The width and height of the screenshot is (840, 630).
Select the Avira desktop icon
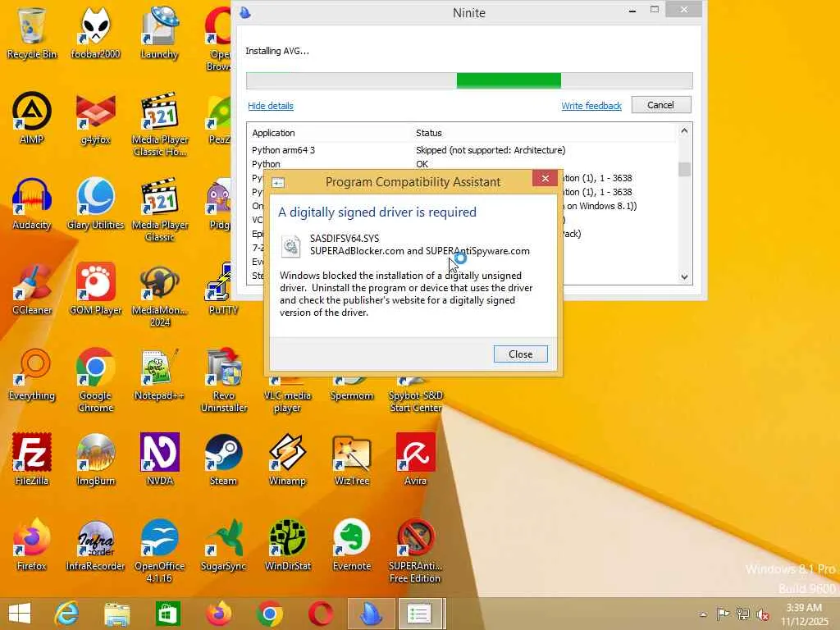click(415, 459)
